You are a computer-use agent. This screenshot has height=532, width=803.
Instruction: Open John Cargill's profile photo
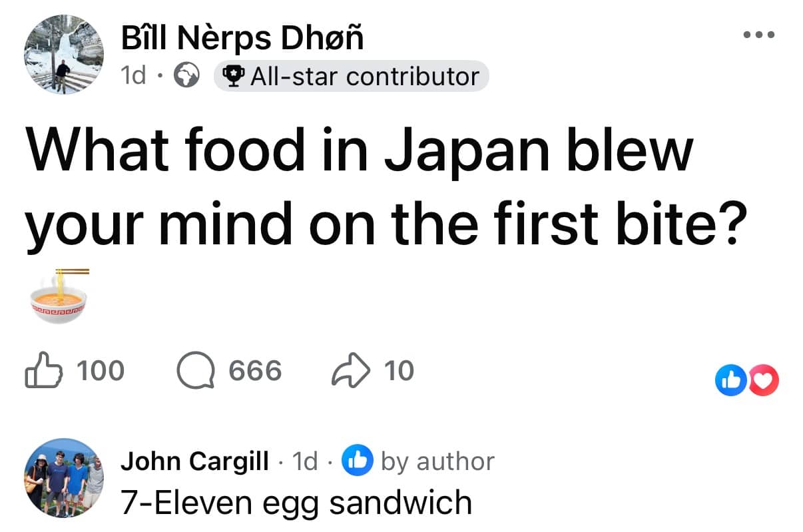(x=63, y=477)
